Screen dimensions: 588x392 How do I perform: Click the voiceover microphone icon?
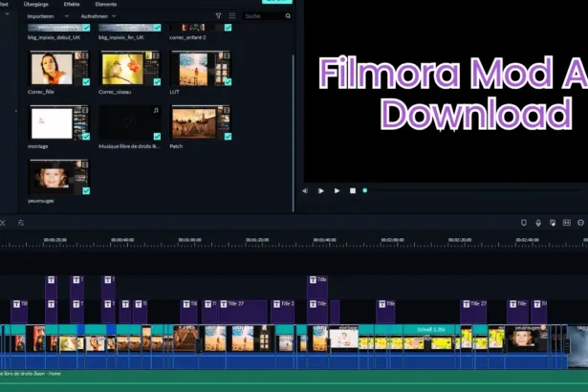(x=538, y=223)
